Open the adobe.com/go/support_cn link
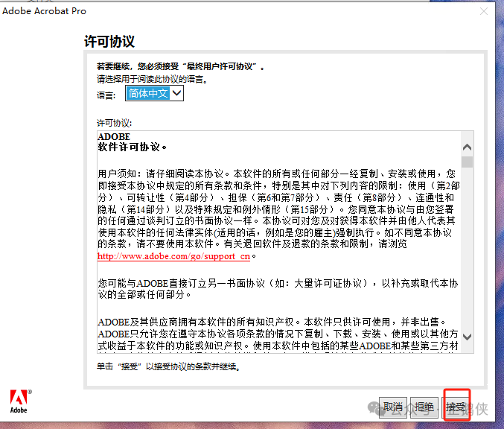 pos(173,256)
